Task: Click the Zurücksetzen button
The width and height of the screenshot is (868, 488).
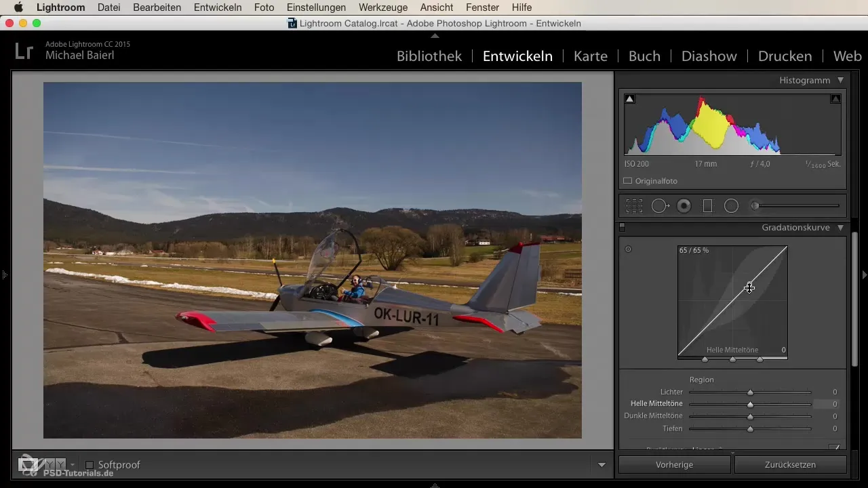Action: (791, 465)
